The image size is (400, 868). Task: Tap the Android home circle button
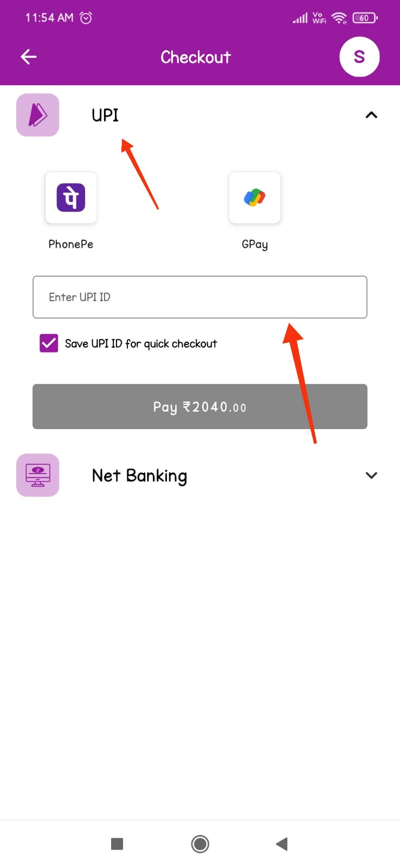[x=200, y=844]
